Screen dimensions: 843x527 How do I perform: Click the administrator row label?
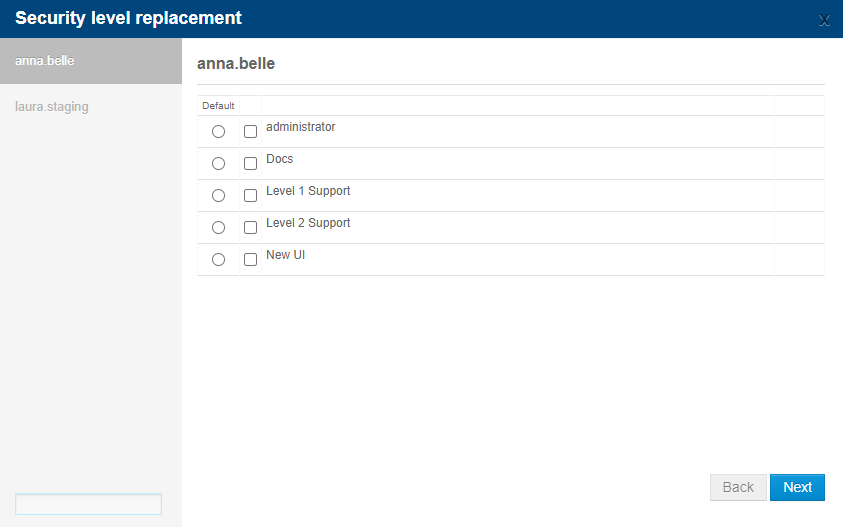301,127
